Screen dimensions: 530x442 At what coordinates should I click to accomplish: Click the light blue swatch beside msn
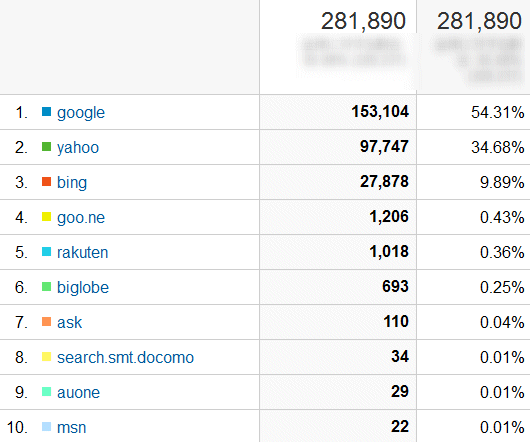tap(46, 426)
